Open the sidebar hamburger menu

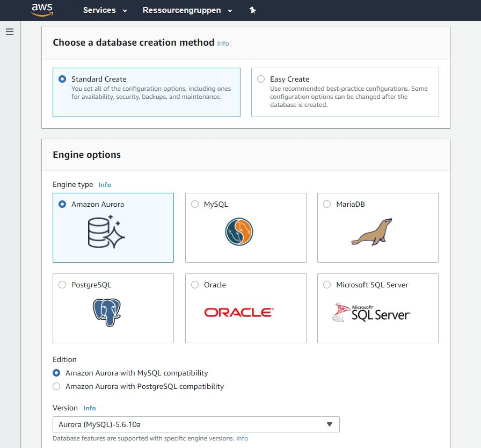point(10,31)
